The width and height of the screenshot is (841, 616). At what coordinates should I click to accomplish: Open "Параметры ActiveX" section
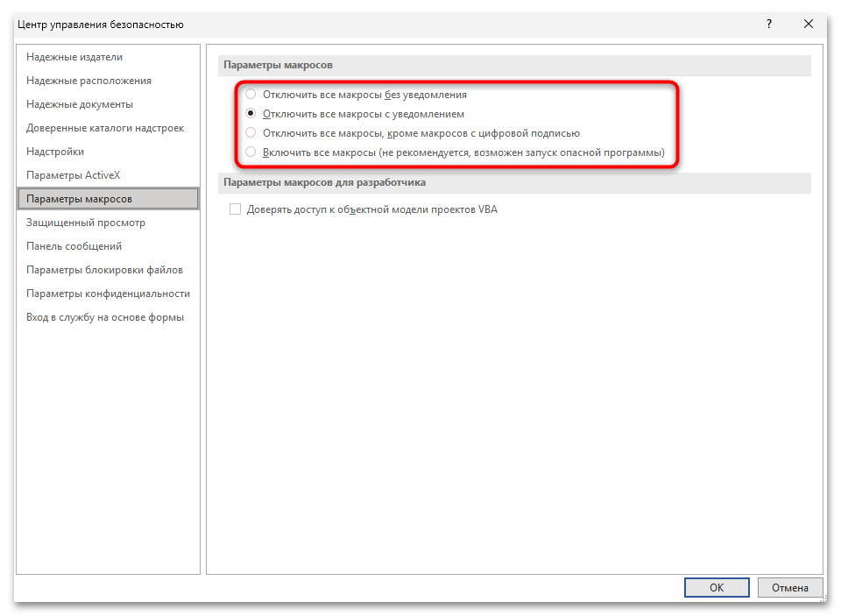tap(109, 175)
